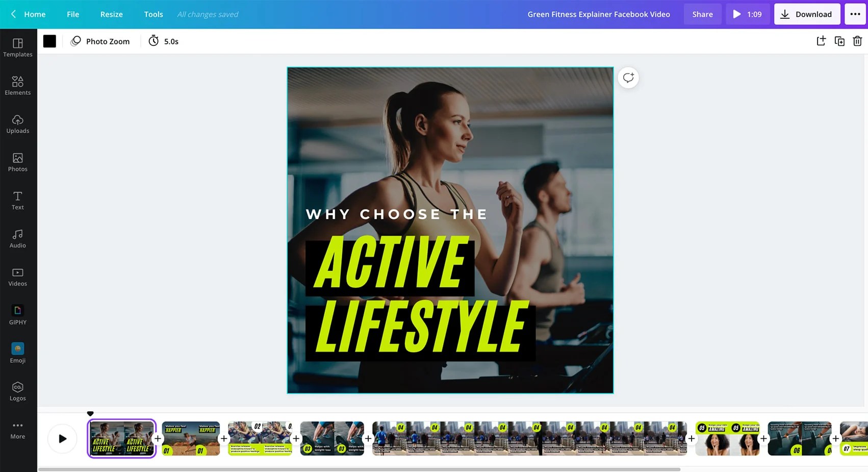This screenshot has width=868, height=472.
Task: Delete the current page
Action: pyautogui.click(x=857, y=41)
